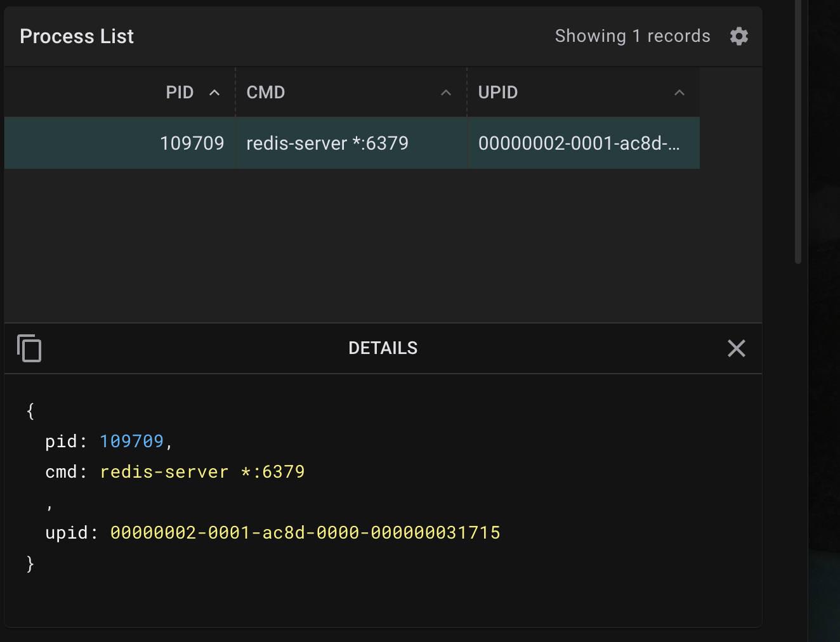Select the redis-server *:6379 table cell

pos(351,143)
